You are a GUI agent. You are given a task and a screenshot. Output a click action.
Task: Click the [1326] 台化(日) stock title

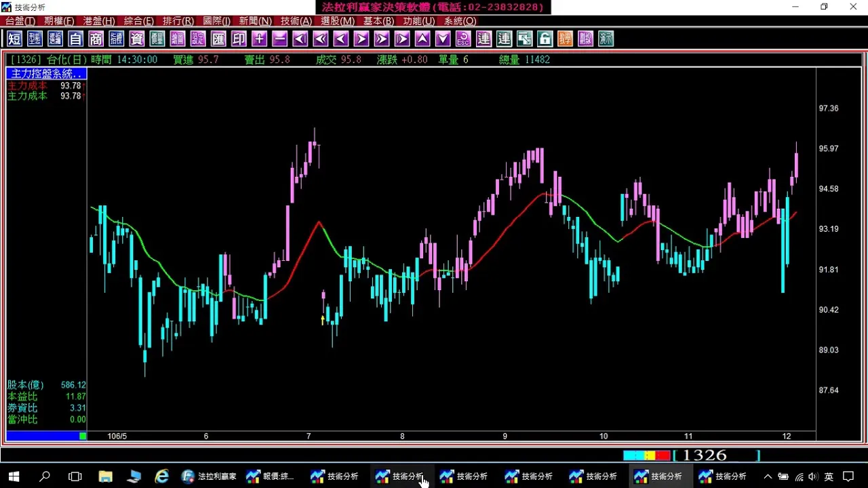point(48,60)
